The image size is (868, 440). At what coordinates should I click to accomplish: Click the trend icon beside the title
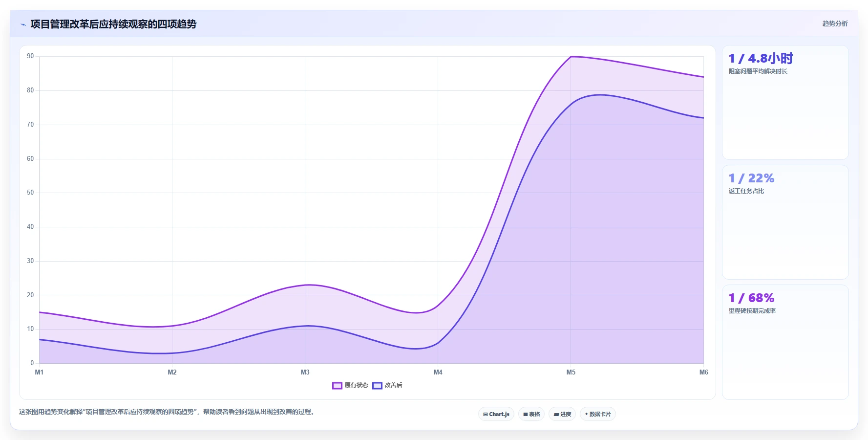point(23,24)
